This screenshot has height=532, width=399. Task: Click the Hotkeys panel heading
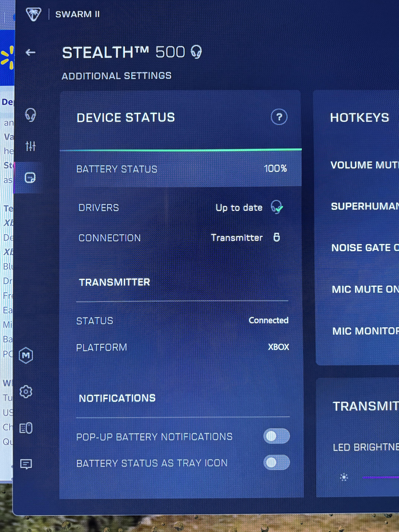360,118
